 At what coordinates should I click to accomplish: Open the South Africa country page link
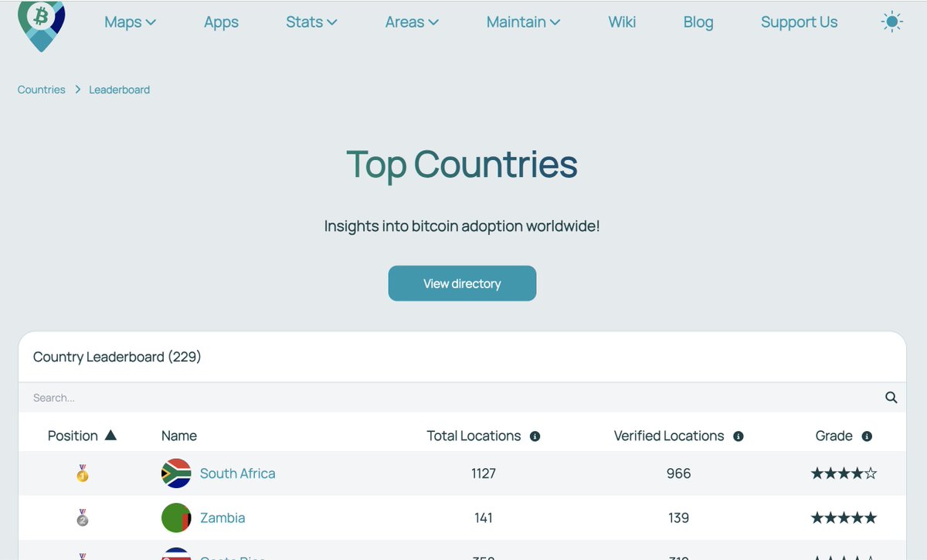pos(237,473)
